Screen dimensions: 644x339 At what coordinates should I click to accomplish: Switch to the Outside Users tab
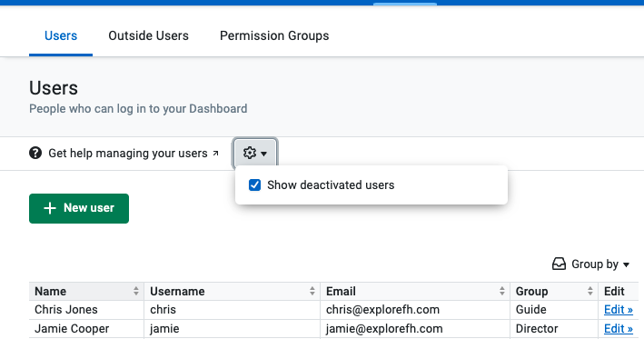[x=148, y=35]
